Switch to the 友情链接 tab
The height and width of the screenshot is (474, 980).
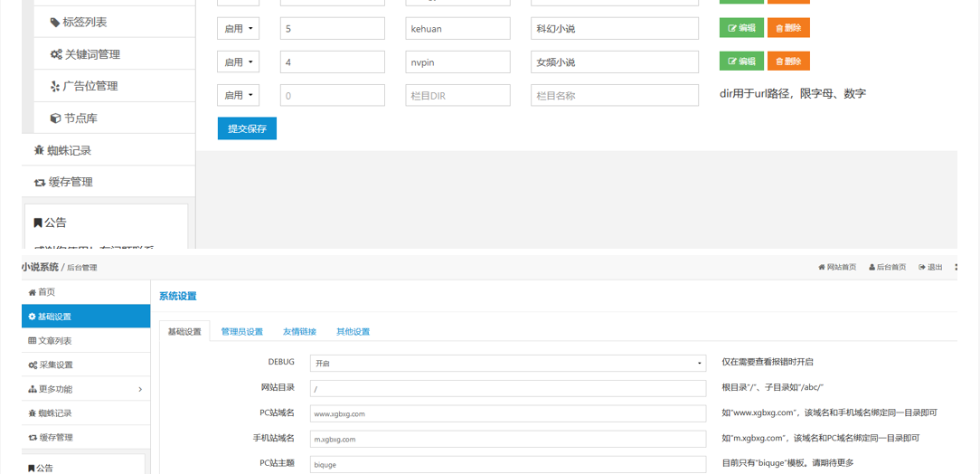[299, 332]
